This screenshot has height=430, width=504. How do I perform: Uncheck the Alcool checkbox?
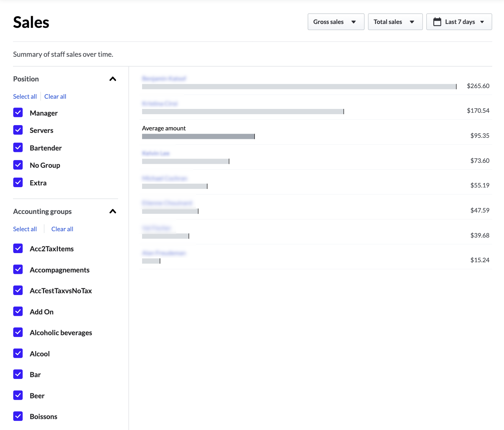point(18,354)
